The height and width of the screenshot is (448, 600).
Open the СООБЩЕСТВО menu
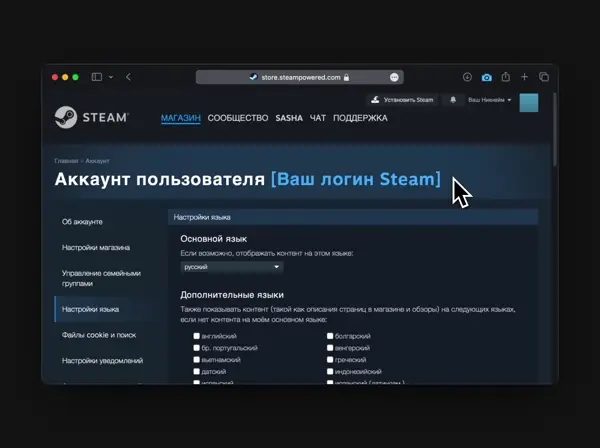click(238, 118)
